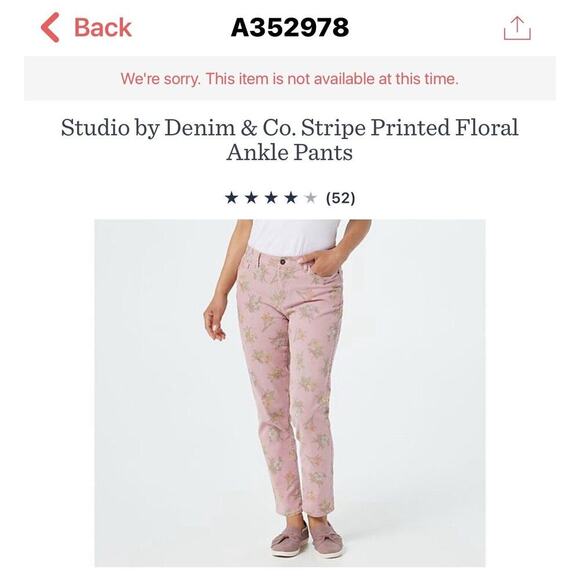
Task: Tap the Ankle Pants title line
Action: (x=290, y=152)
